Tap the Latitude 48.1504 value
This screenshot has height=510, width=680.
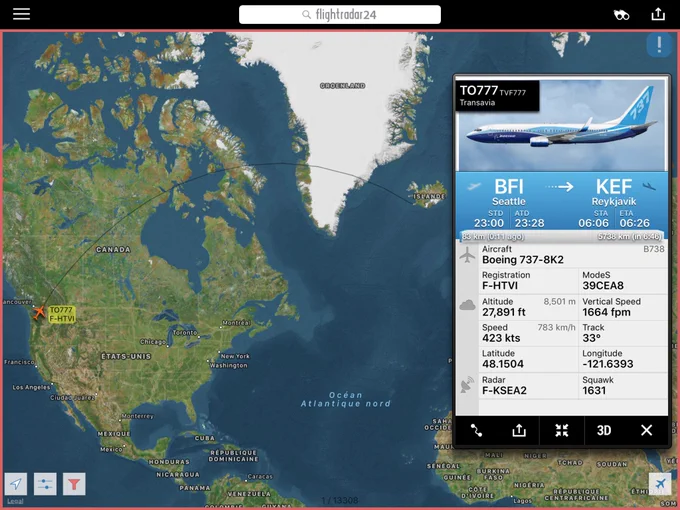[503, 364]
